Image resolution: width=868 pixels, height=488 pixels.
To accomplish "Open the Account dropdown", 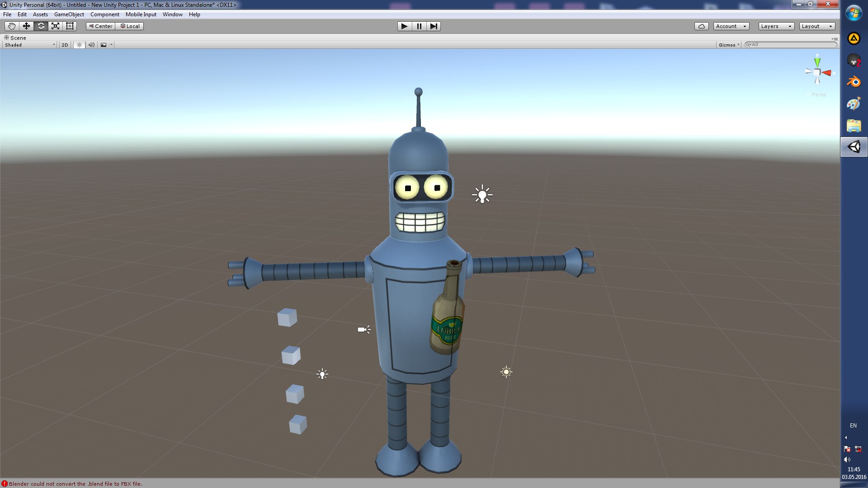I will 731,26.
